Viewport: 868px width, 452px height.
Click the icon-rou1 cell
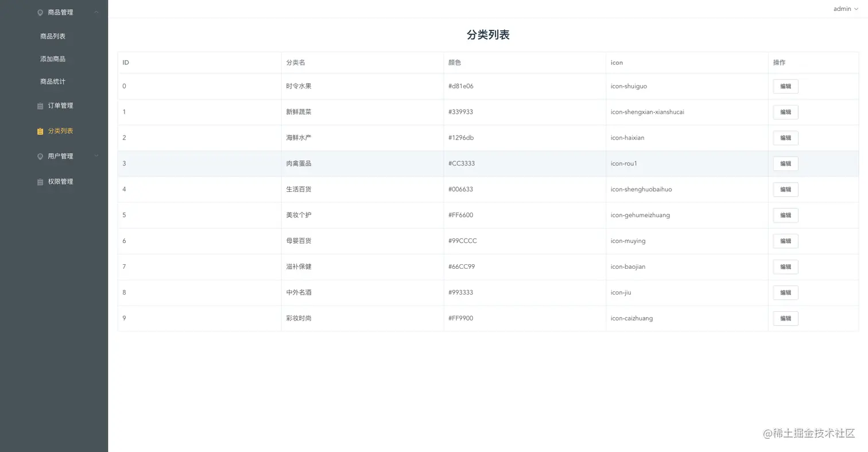(687, 164)
